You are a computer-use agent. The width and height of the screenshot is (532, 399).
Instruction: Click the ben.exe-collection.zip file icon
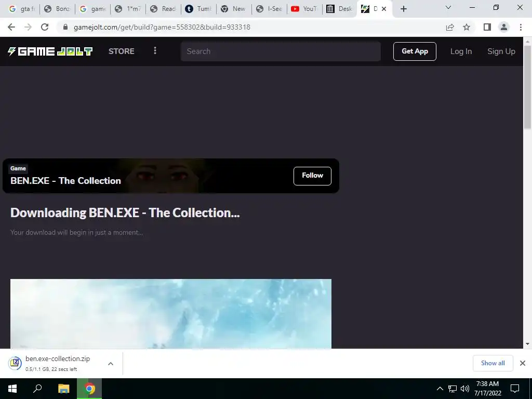[x=15, y=363]
